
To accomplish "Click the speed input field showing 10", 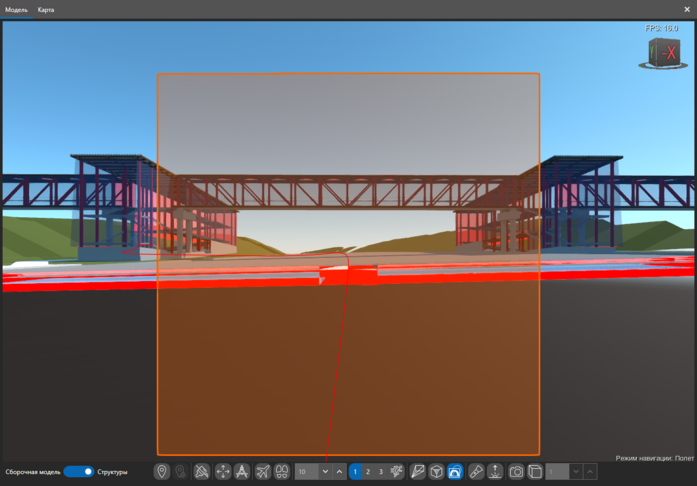I will (306, 471).
